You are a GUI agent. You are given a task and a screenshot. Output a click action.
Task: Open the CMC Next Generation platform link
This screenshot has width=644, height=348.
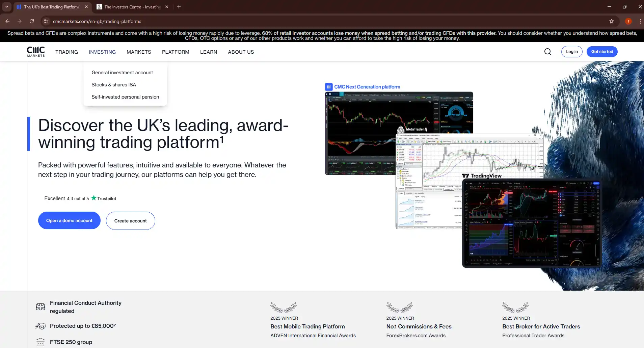[367, 87]
